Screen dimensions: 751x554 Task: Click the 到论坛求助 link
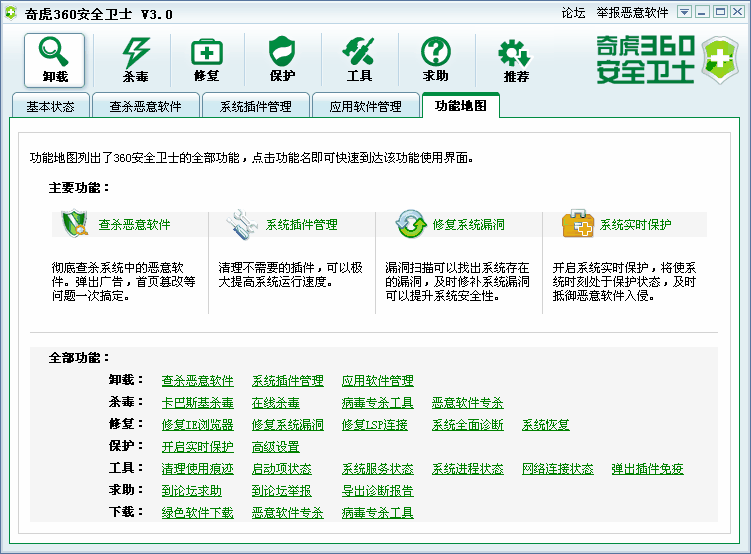coord(192,491)
